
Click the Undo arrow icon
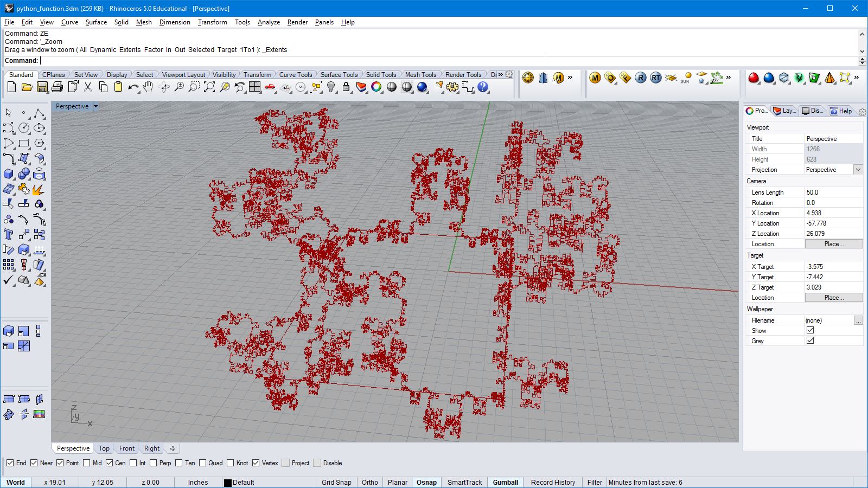[133, 87]
